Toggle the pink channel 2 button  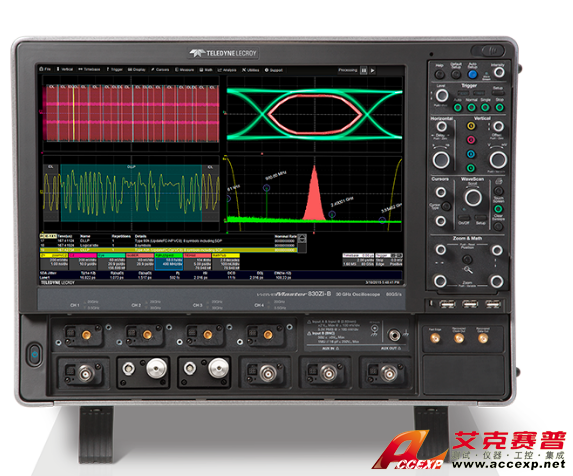[471, 140]
